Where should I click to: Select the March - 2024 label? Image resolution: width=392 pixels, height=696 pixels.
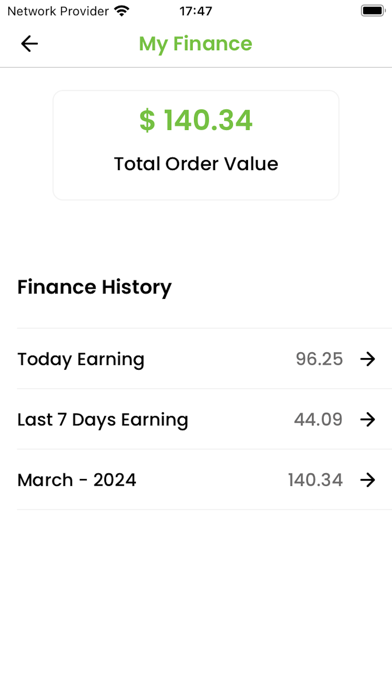(x=77, y=480)
